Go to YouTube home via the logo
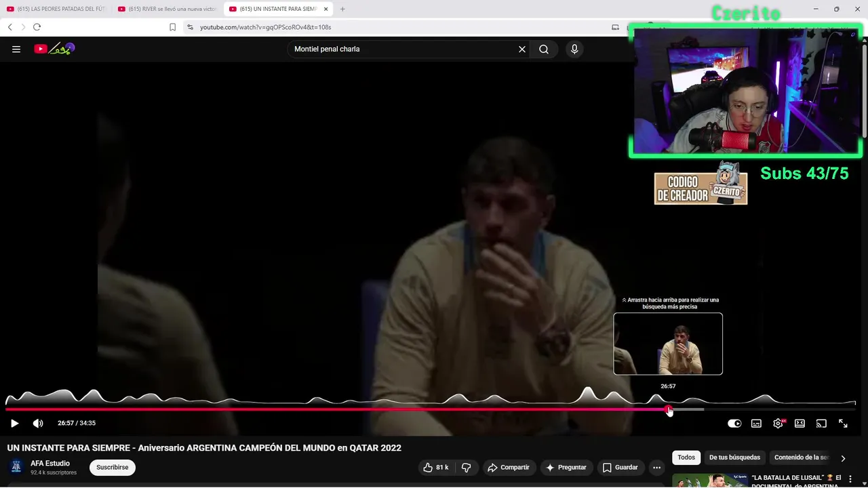The height and width of the screenshot is (488, 868). 54,49
